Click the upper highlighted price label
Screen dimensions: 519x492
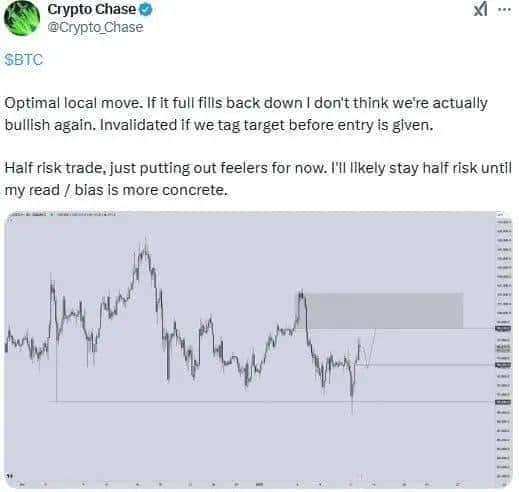(x=503, y=329)
